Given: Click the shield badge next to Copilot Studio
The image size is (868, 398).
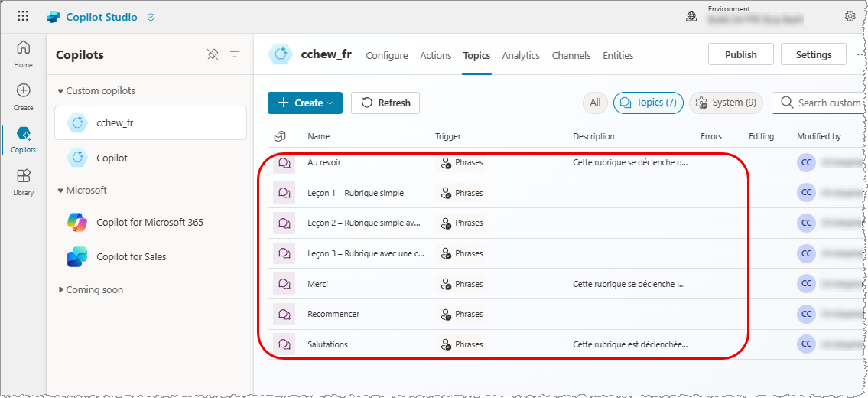Looking at the screenshot, I should [x=151, y=17].
